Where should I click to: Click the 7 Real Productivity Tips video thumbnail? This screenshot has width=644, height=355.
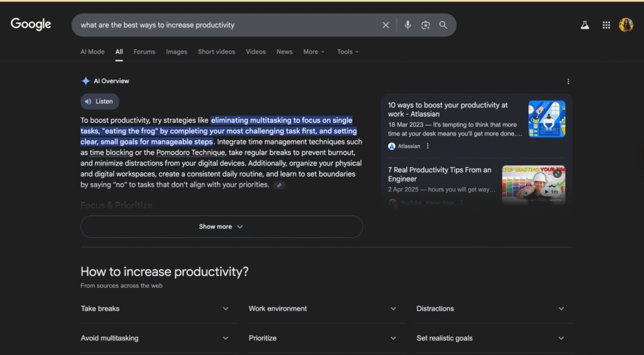click(533, 184)
